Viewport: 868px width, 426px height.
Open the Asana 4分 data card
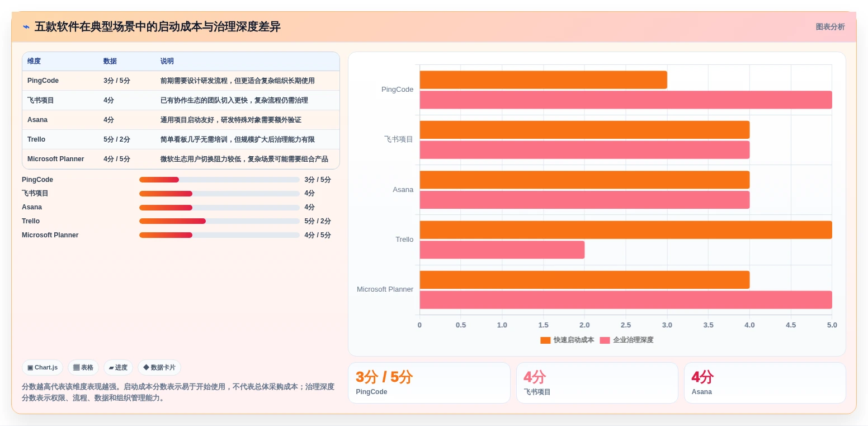(x=765, y=383)
